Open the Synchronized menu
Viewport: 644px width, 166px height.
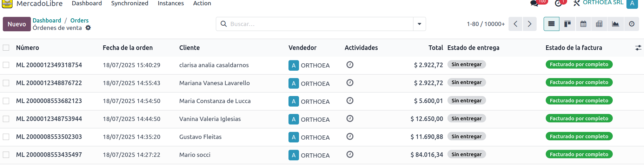(130, 3)
